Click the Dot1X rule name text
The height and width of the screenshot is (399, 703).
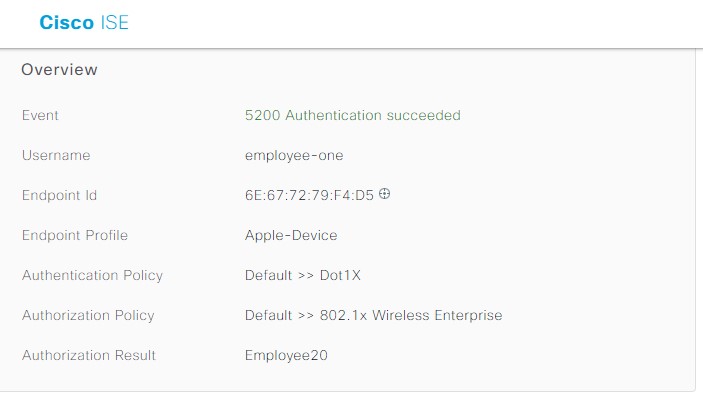(x=340, y=275)
